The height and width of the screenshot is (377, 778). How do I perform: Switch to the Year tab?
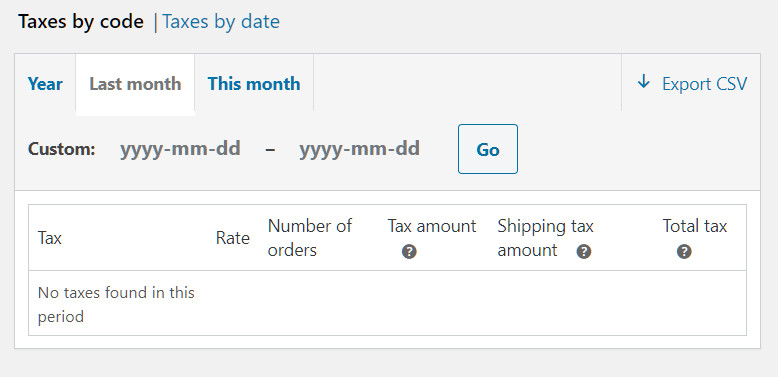point(45,84)
